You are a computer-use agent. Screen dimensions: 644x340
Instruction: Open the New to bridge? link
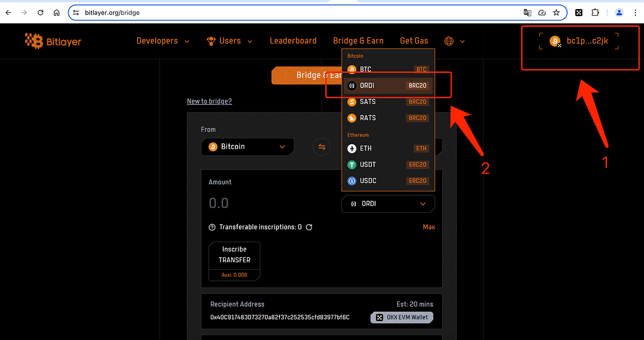(209, 101)
